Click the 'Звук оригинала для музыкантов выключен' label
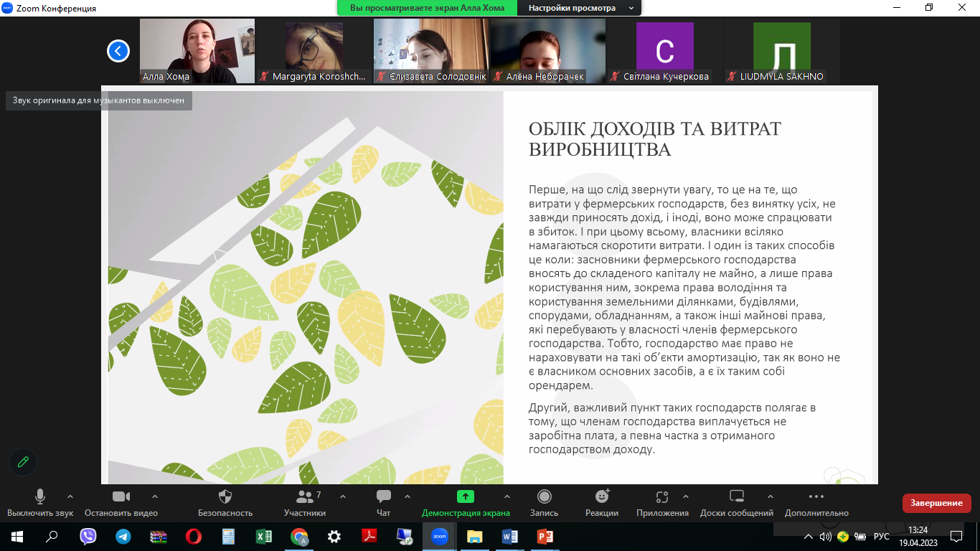This screenshot has width=980, height=551. [x=98, y=100]
